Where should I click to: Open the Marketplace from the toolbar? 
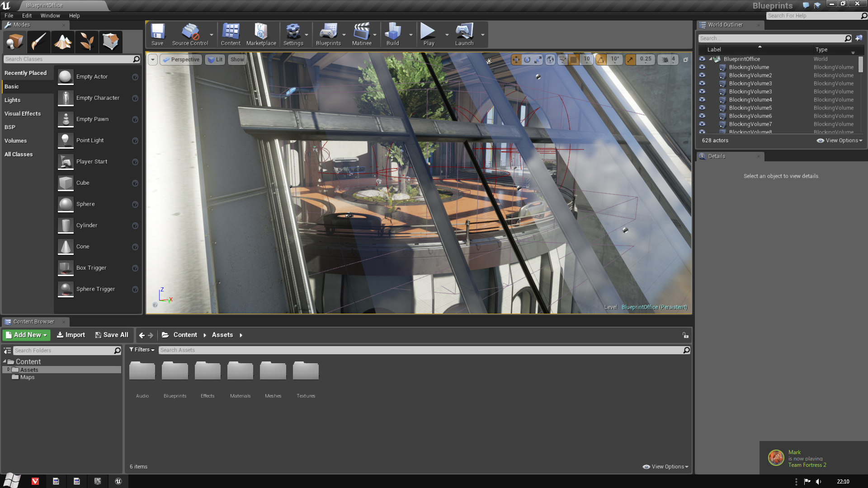261,35
